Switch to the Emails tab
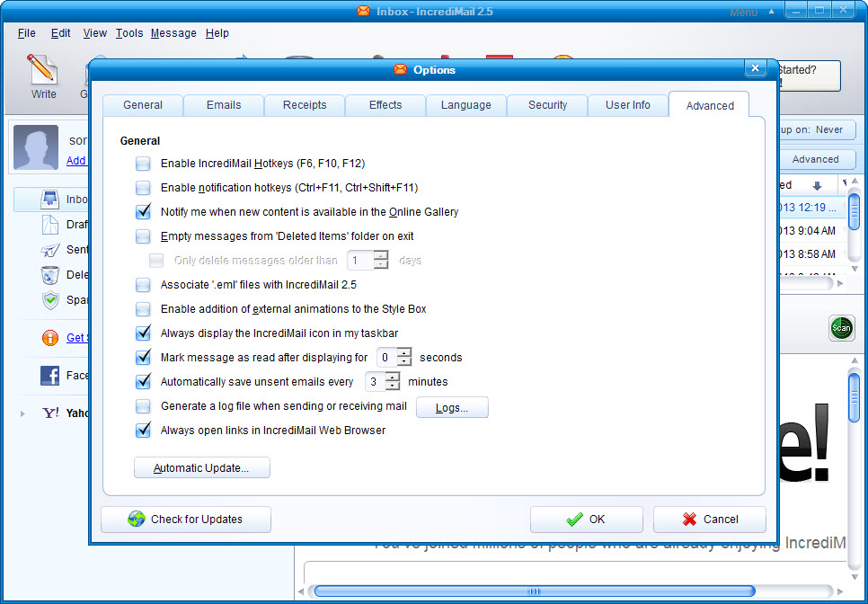This screenshot has width=868, height=604. coord(224,105)
